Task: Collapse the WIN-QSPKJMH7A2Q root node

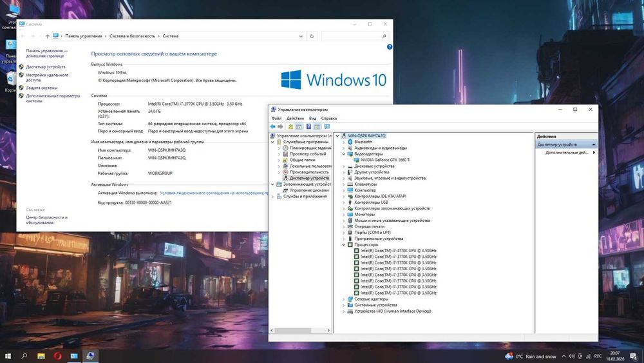Action: click(x=337, y=135)
